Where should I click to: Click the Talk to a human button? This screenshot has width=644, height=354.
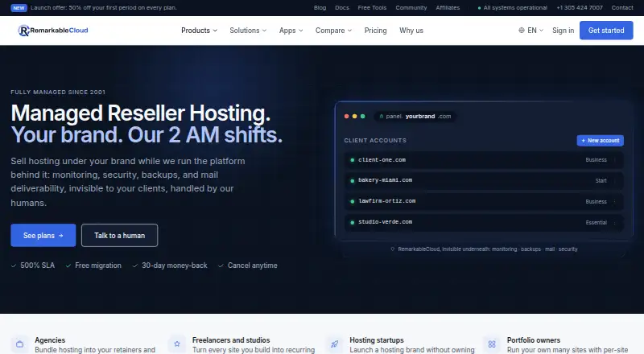click(x=119, y=235)
